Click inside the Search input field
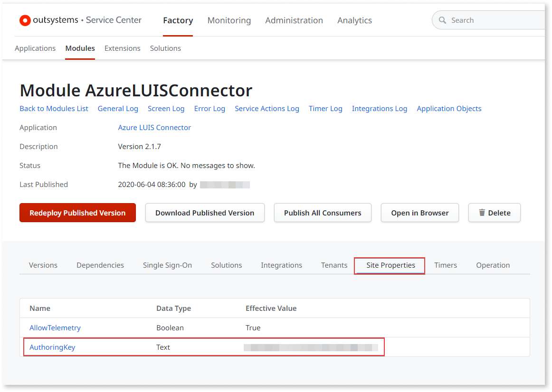Image resolution: width=552 pixels, height=392 pixels. pos(485,20)
